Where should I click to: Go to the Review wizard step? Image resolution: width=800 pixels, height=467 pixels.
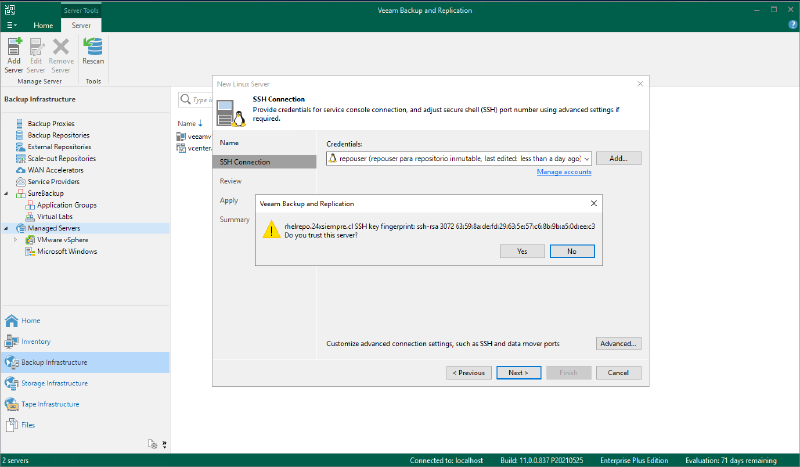231,181
